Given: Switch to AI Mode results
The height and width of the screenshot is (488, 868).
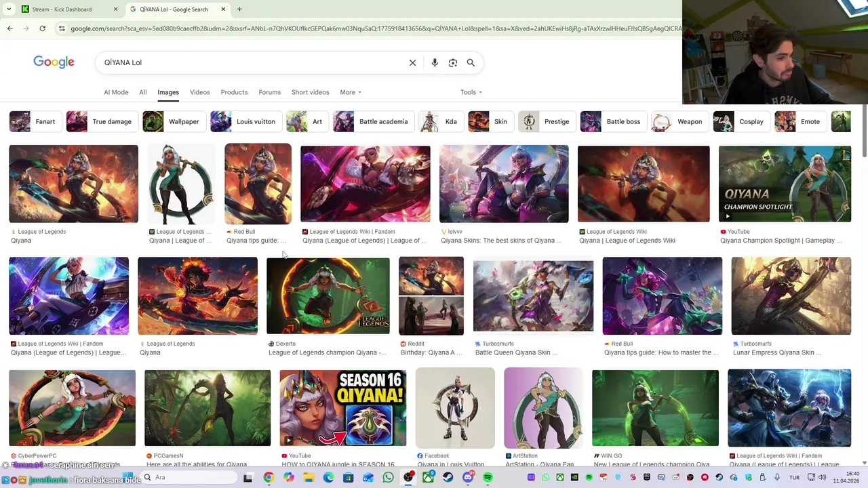Looking at the screenshot, I should (116, 92).
